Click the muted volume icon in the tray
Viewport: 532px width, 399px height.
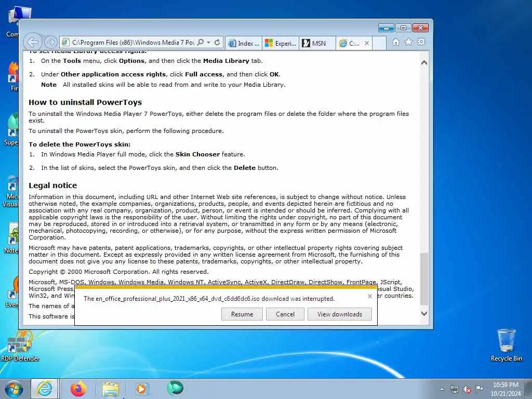[x=467, y=389]
